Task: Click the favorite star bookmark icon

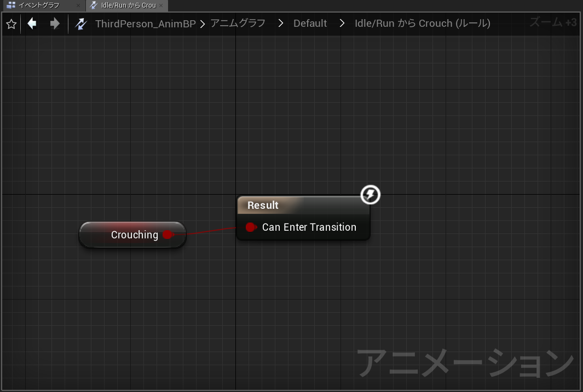Action: pyautogui.click(x=11, y=24)
